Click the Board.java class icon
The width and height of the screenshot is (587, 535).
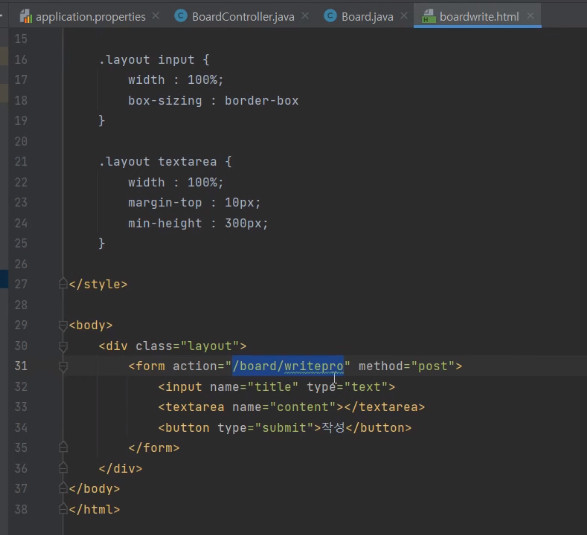330,16
